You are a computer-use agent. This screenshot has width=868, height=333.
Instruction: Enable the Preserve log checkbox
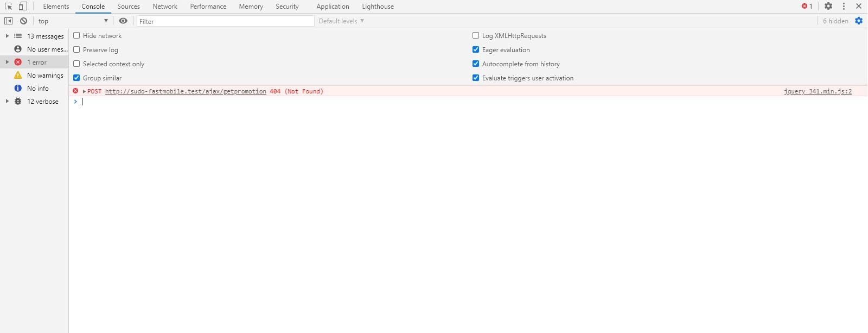[x=76, y=50]
